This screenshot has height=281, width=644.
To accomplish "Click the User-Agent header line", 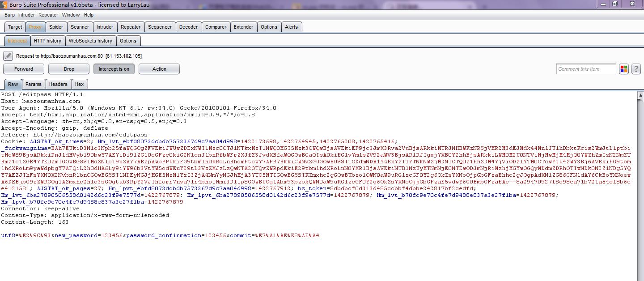I will point(139,108).
